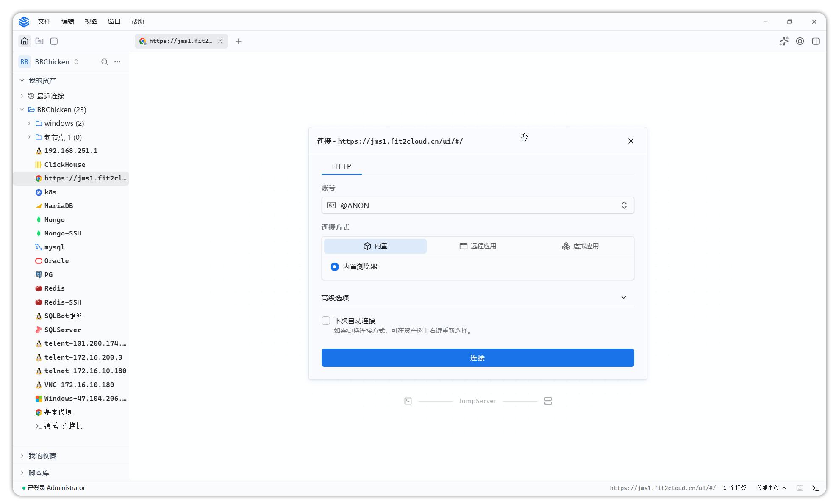Click the keyboard icon in status bar
This screenshot has height=504, width=839.
[800, 488]
